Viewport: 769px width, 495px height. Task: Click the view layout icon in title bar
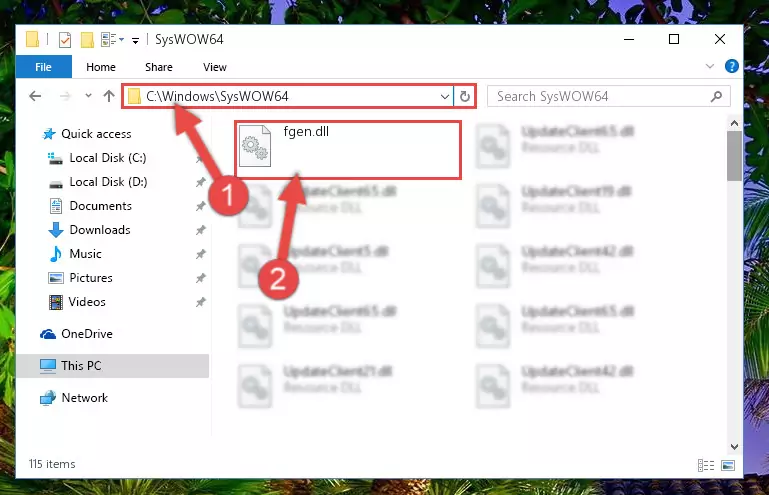point(112,39)
